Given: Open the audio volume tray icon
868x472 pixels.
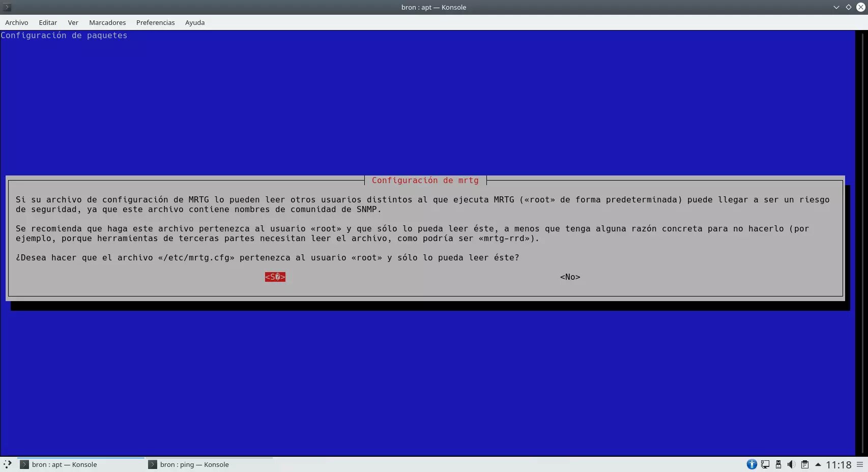Looking at the screenshot, I should (x=791, y=464).
